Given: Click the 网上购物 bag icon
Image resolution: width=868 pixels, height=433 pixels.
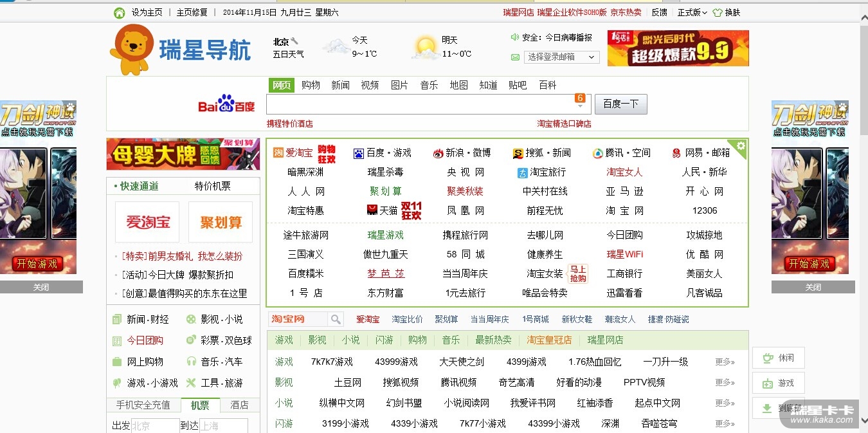Looking at the screenshot, I should tap(117, 362).
